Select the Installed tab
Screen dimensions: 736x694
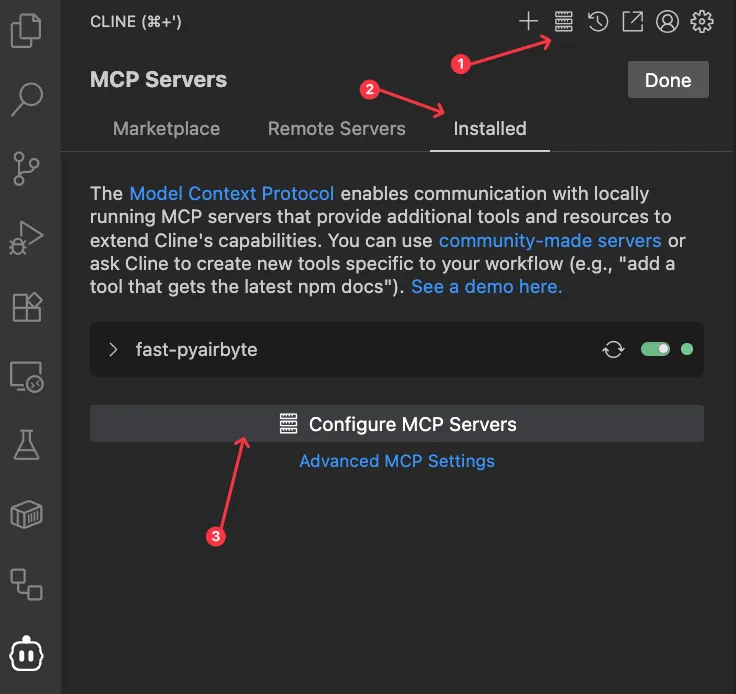click(x=490, y=129)
